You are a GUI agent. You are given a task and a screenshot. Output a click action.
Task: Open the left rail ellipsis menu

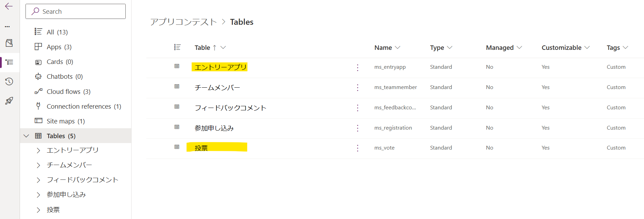click(7, 26)
